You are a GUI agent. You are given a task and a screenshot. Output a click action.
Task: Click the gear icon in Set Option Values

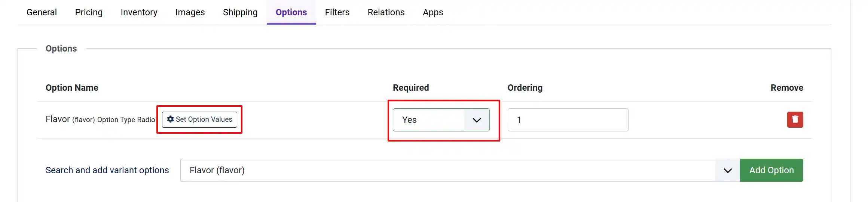(170, 119)
